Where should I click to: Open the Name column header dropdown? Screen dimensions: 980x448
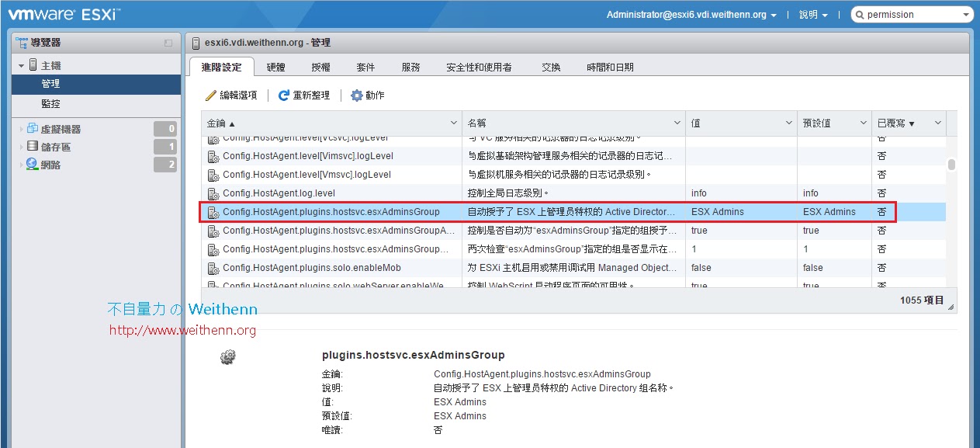[x=677, y=123]
